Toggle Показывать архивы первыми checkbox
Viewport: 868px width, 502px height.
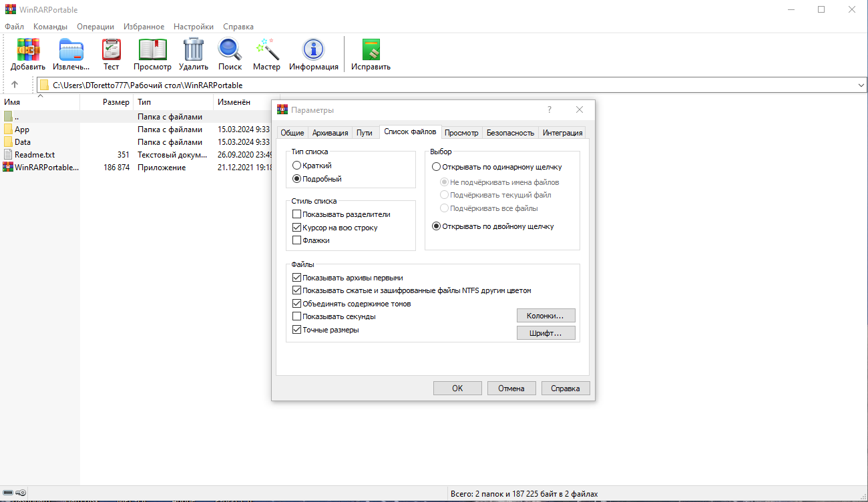[x=297, y=278]
